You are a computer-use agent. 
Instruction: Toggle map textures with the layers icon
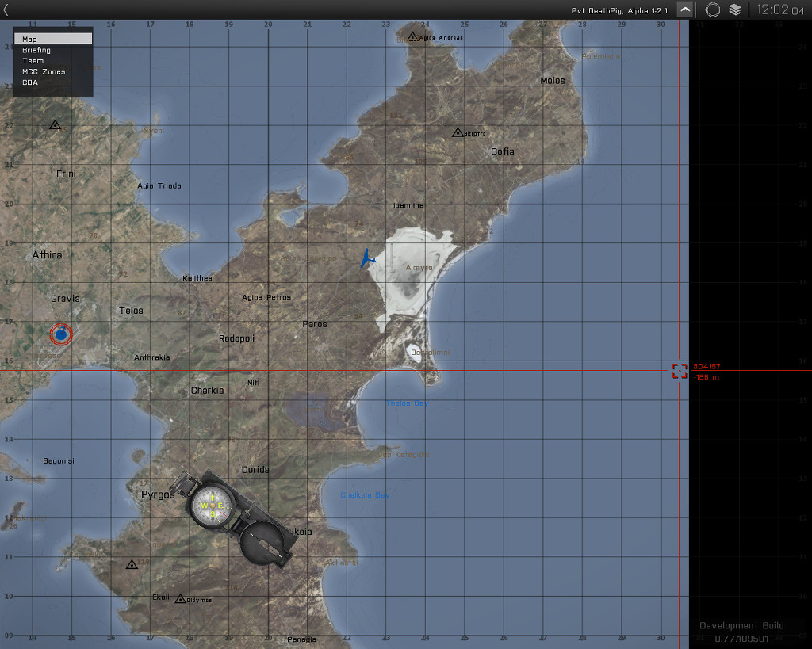tap(735, 10)
